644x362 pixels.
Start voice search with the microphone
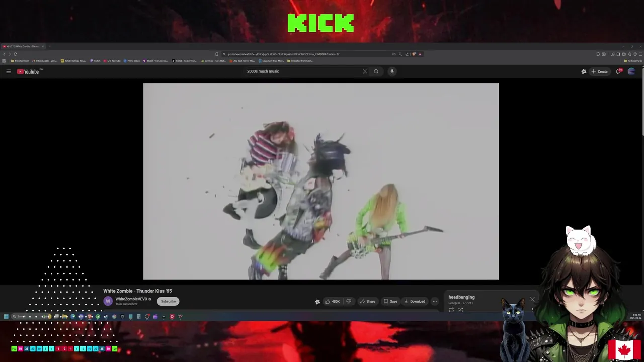[x=392, y=71]
